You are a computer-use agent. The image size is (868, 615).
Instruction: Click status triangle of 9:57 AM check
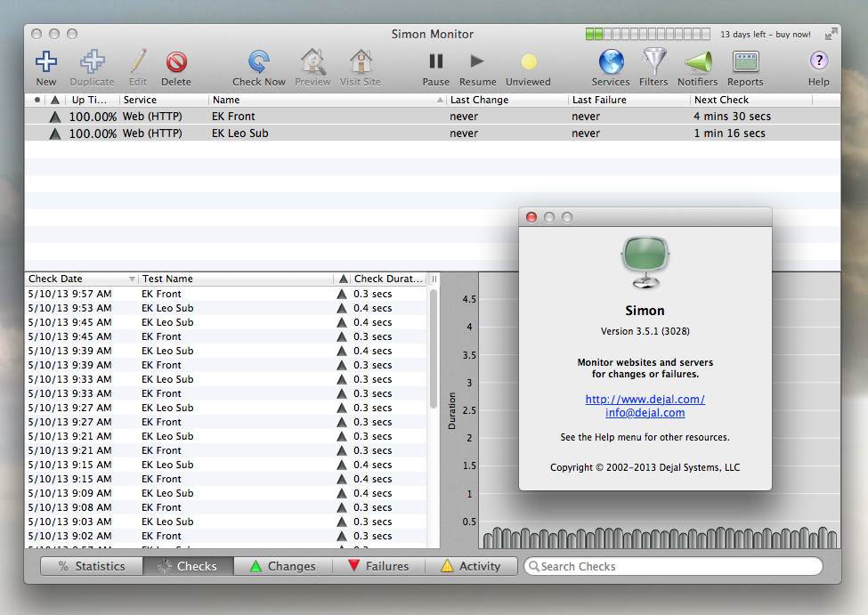click(x=342, y=294)
